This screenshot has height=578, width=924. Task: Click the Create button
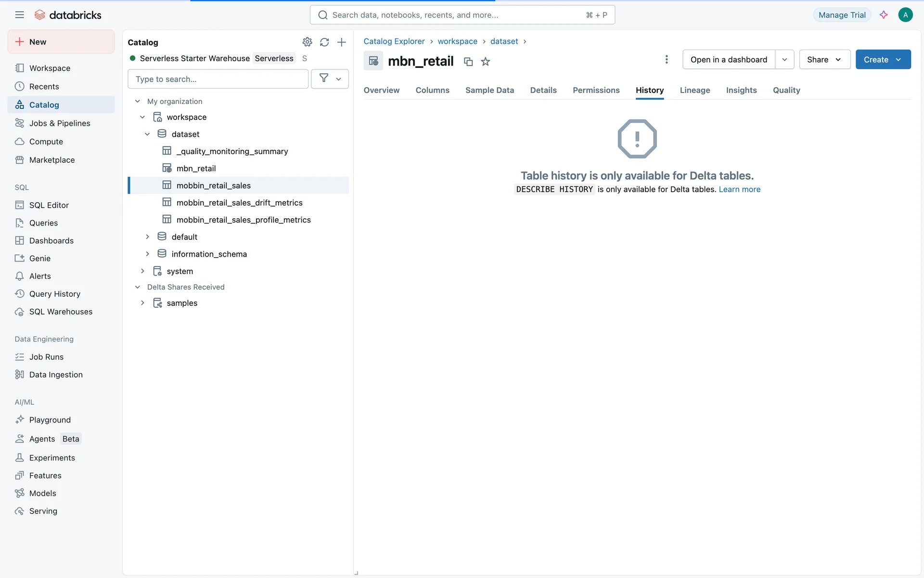pos(876,60)
